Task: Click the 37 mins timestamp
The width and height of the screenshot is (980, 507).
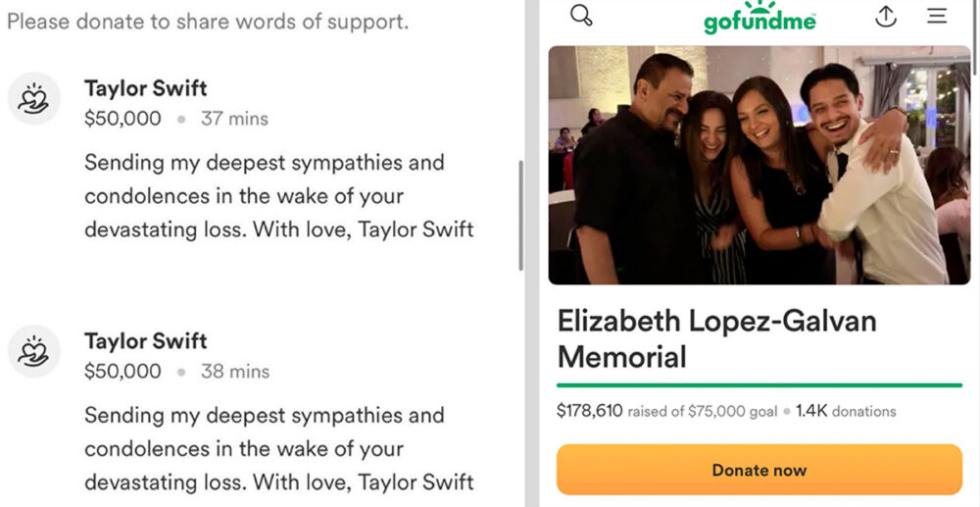Action: 234,119
